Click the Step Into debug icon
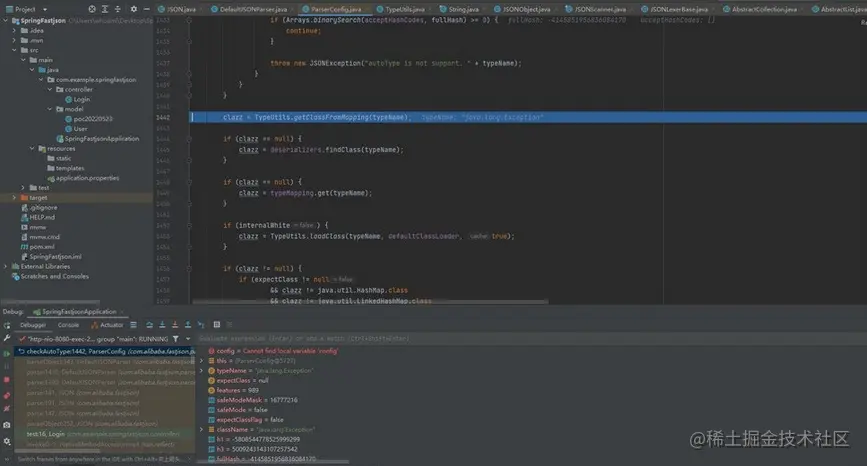This screenshot has height=466, width=867. (162, 325)
